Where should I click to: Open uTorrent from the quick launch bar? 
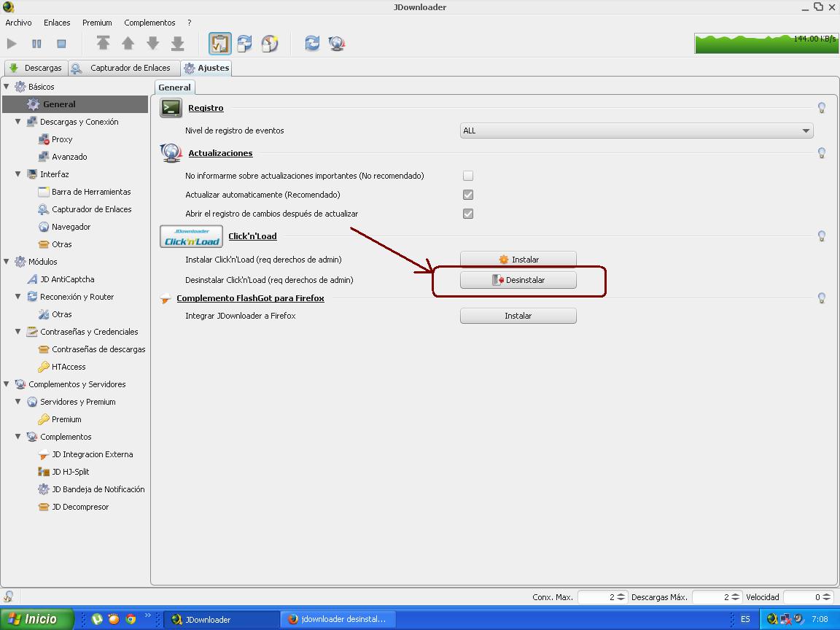[97, 619]
